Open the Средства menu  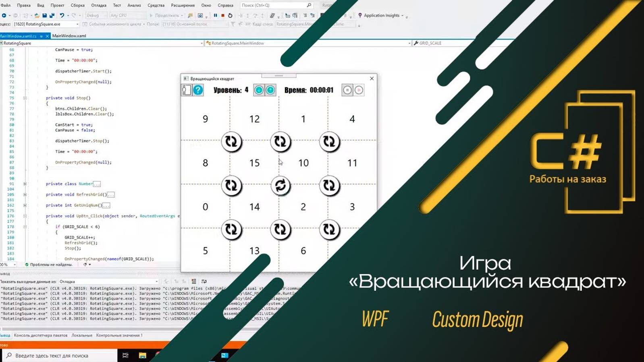click(x=156, y=5)
